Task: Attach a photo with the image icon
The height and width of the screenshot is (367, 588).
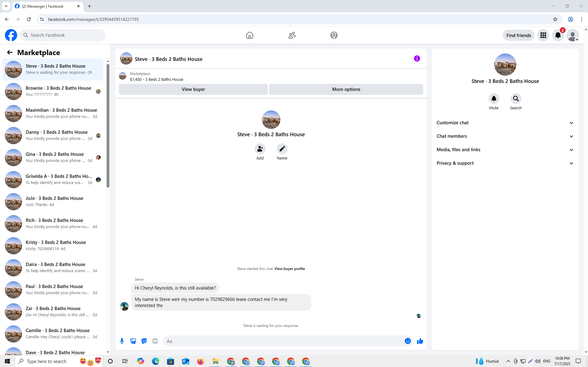Action: [x=133, y=341]
